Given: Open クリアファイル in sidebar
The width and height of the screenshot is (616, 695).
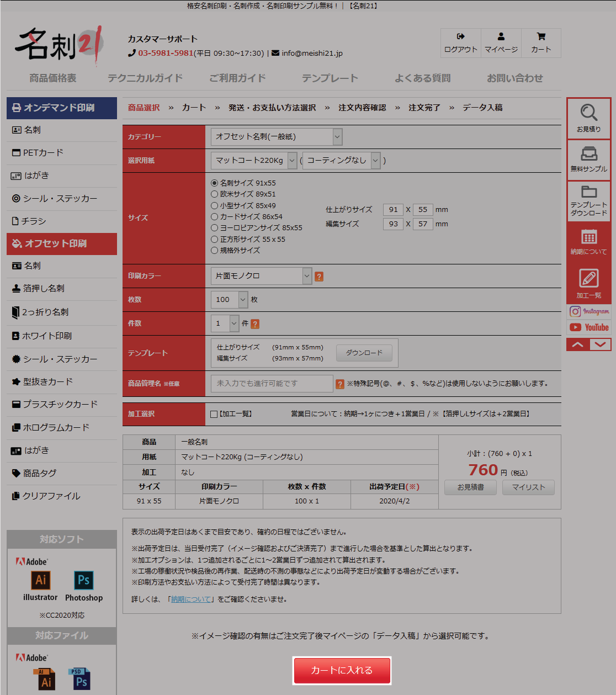Looking at the screenshot, I should click(62, 496).
